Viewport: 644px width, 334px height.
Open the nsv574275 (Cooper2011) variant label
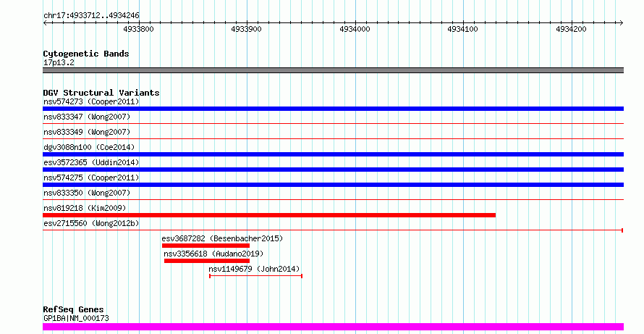91,178
